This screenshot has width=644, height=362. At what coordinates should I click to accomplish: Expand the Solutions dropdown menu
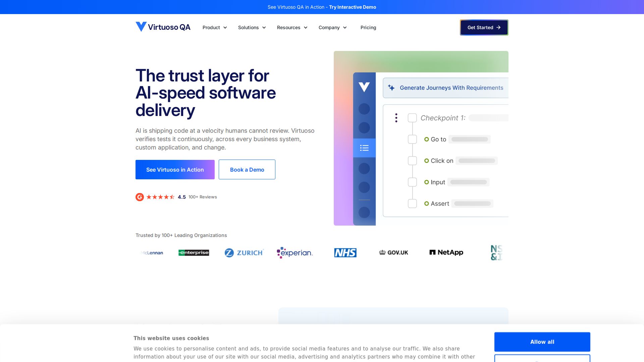252,27
